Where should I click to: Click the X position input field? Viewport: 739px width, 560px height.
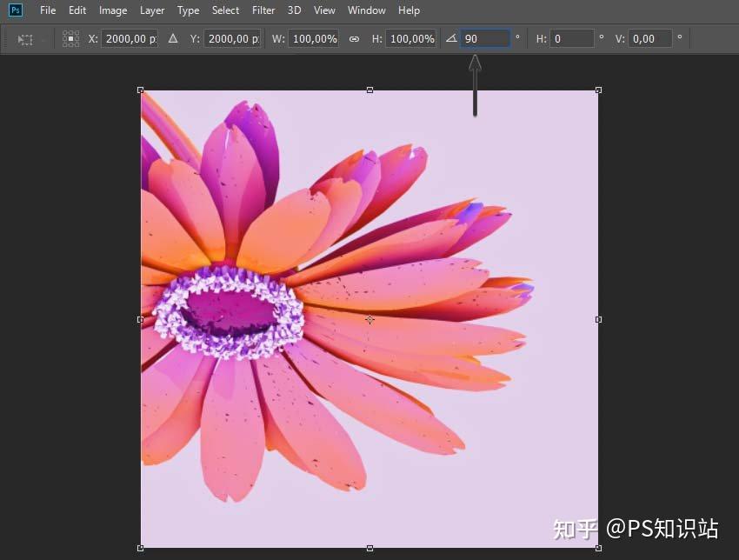(130, 39)
